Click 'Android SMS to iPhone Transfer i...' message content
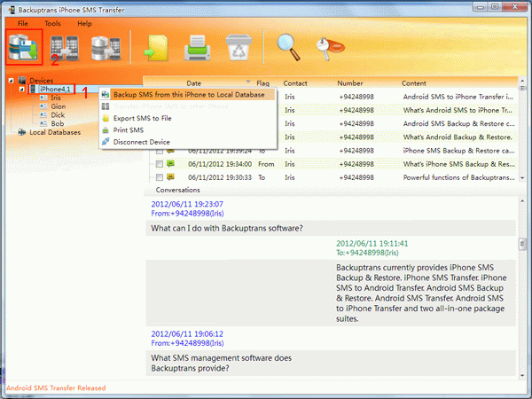 tap(458, 97)
